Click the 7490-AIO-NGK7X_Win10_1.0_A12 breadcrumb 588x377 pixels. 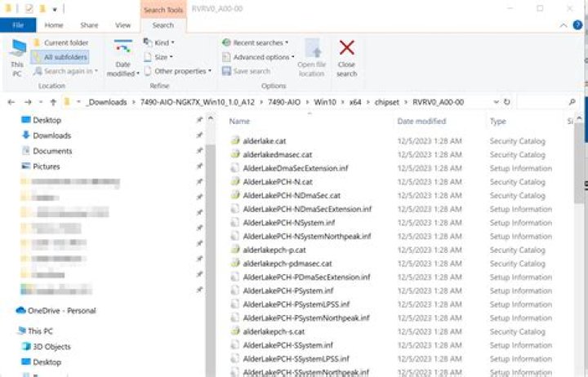(x=198, y=102)
